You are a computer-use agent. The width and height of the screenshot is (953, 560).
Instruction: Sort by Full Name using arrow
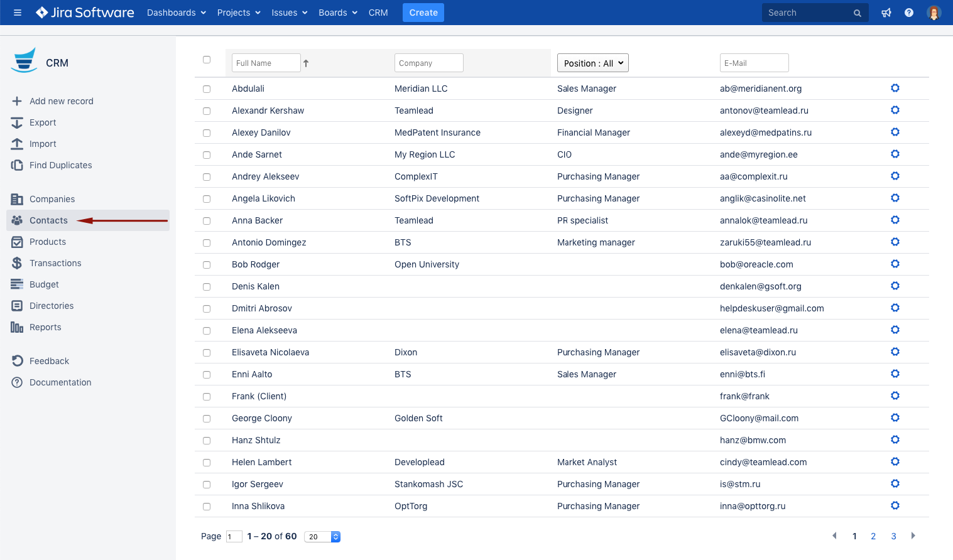point(306,63)
